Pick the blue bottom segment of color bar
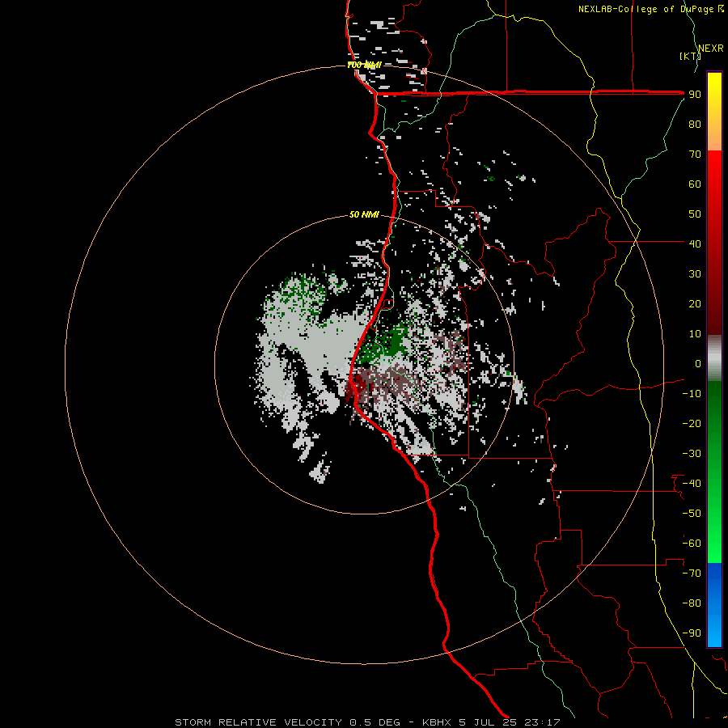This screenshot has width=728, height=728. [714, 605]
